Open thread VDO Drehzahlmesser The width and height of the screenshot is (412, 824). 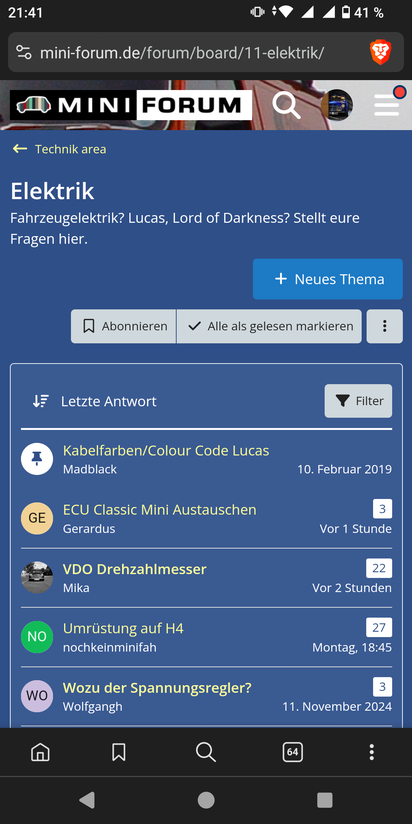[135, 569]
